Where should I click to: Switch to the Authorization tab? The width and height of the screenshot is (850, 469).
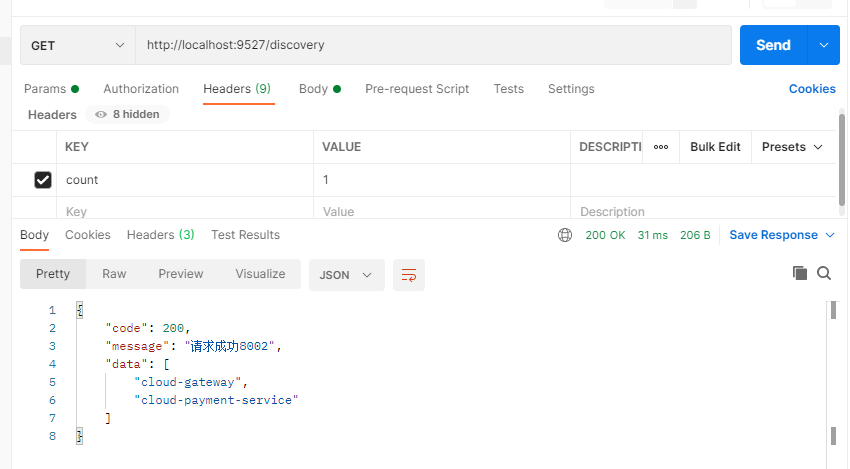click(141, 89)
